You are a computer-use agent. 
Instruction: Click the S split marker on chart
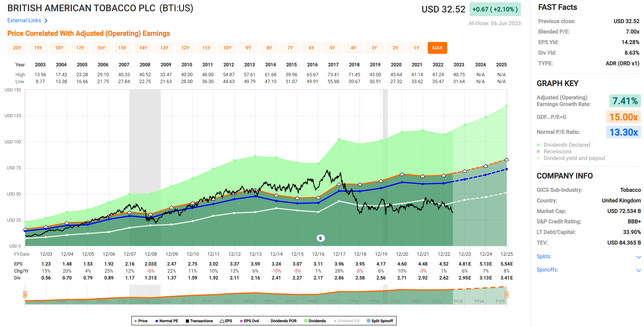coord(320,238)
